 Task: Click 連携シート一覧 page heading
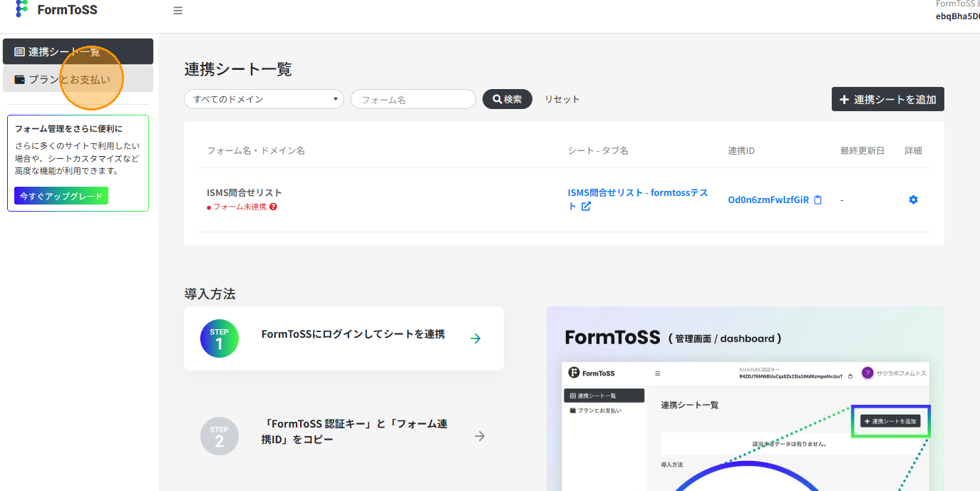click(238, 69)
